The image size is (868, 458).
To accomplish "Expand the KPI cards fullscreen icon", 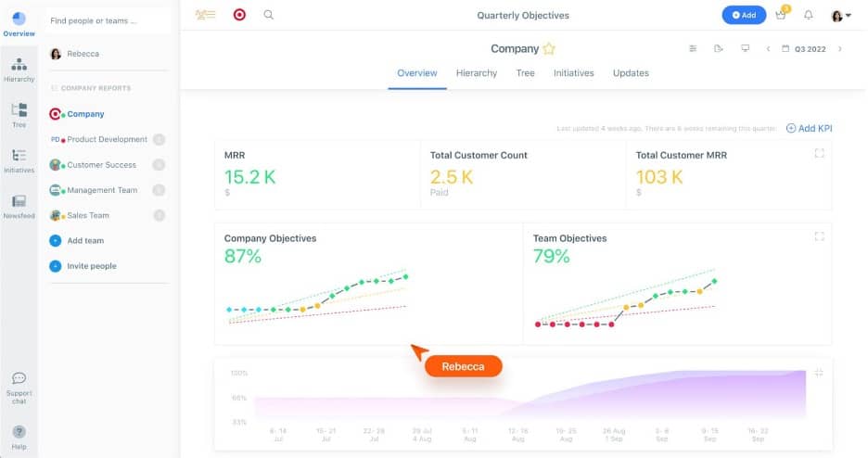I will [819, 154].
